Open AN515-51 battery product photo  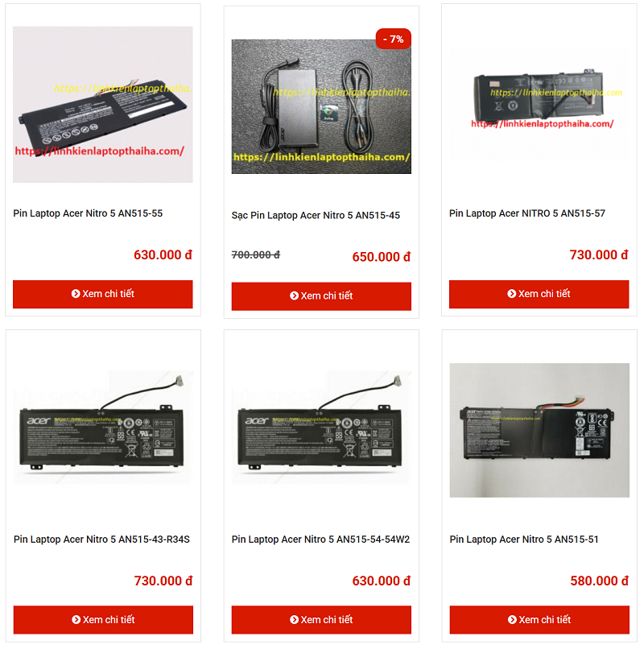pyautogui.click(x=539, y=430)
